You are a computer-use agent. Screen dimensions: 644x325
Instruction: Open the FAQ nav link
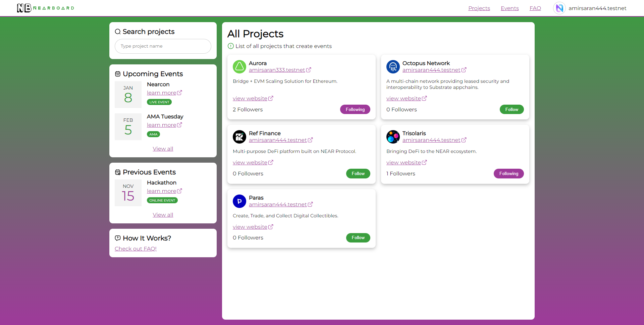click(535, 8)
